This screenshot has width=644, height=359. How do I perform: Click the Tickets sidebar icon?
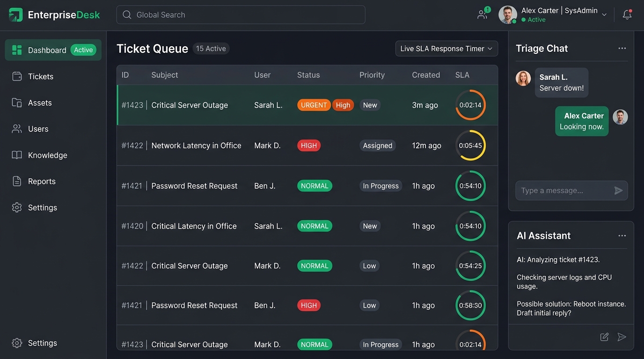[x=17, y=76]
